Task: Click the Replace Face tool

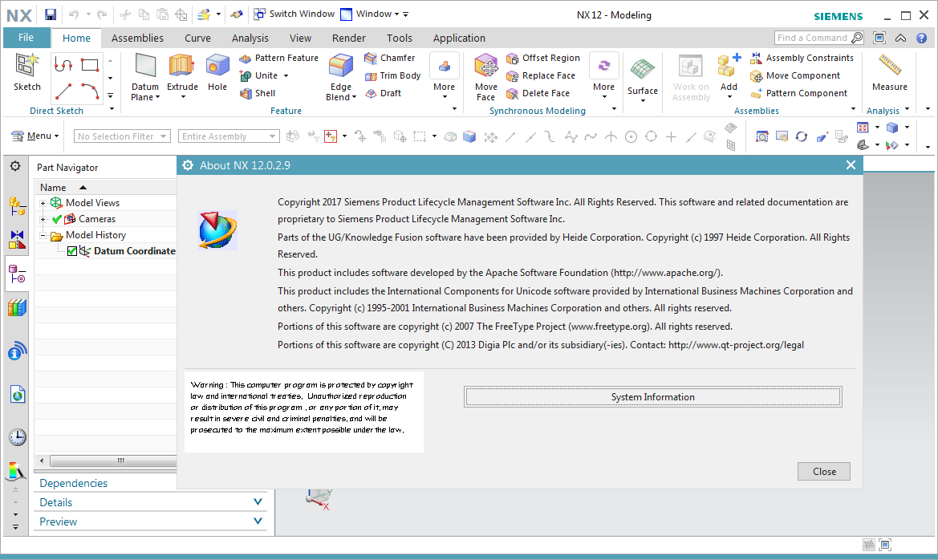Action: tap(541, 76)
